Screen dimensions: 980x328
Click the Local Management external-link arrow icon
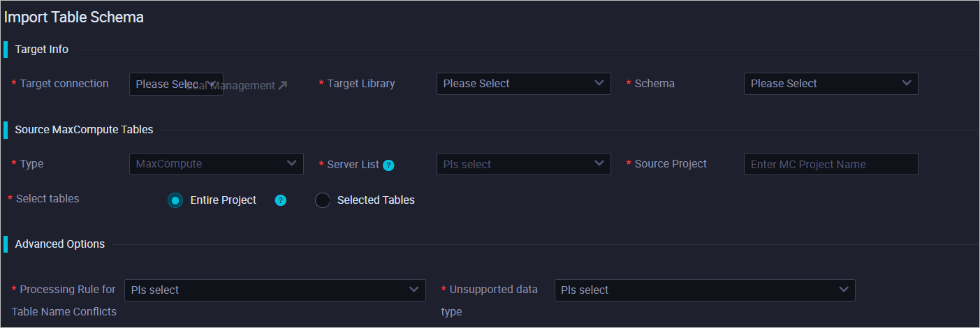(x=282, y=85)
